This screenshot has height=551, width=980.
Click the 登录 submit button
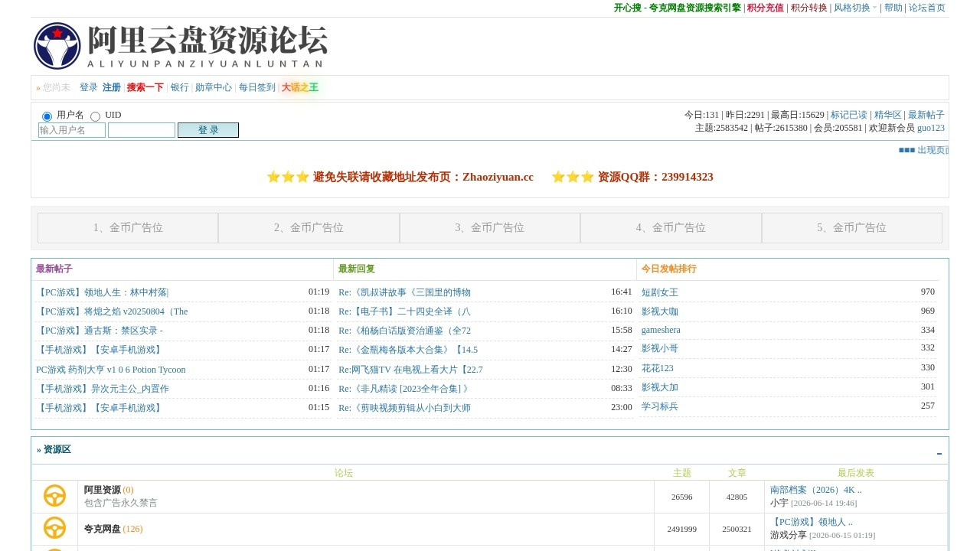click(208, 130)
